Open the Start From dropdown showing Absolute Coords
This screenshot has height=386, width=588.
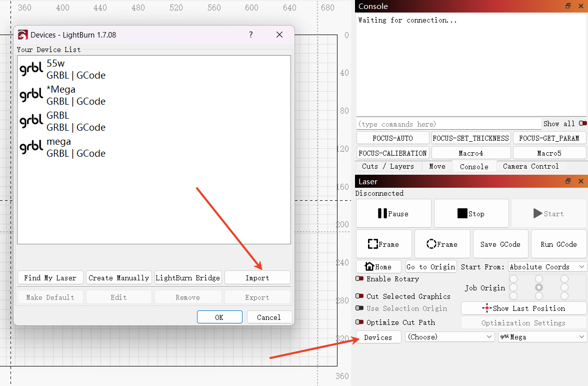pyautogui.click(x=547, y=266)
